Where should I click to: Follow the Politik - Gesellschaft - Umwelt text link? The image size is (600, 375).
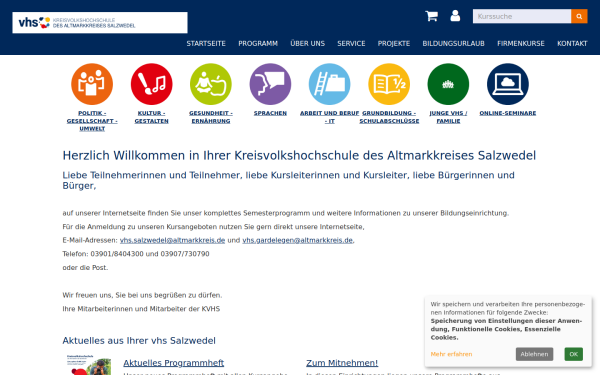coord(92,121)
